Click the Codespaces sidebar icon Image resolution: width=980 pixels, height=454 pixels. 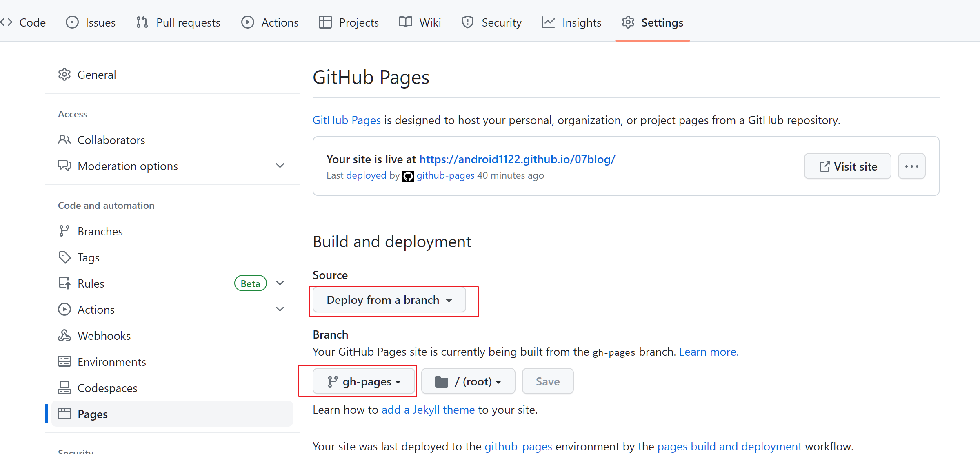point(64,388)
